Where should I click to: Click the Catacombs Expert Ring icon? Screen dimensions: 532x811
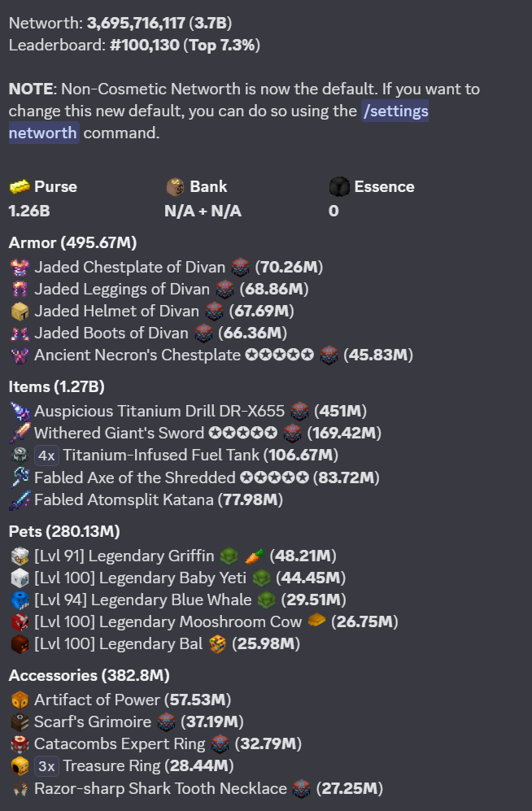20,744
